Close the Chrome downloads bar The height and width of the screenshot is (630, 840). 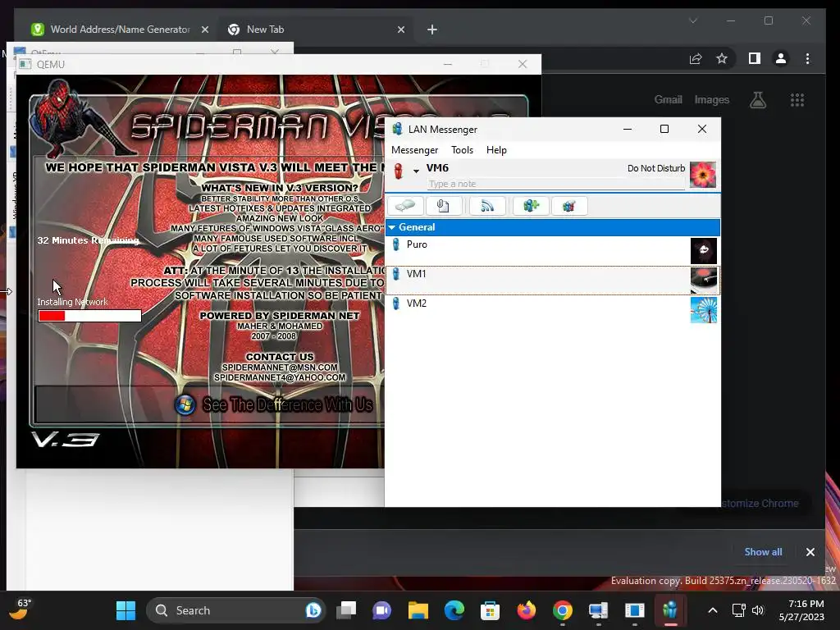[x=810, y=552]
